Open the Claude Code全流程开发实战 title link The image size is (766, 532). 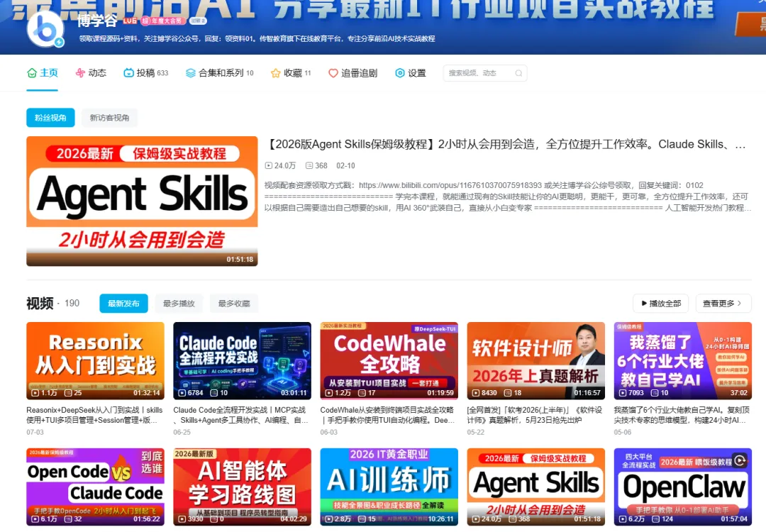(241, 415)
